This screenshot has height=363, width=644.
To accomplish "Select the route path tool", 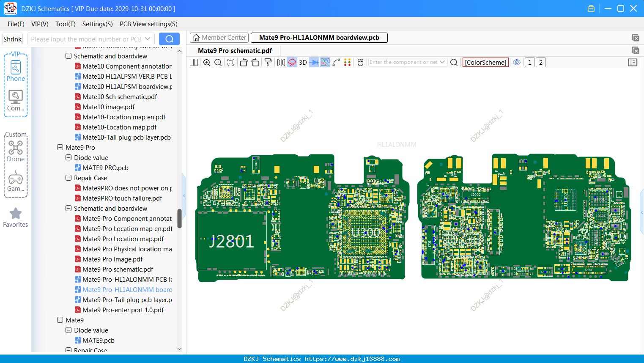I will (x=337, y=62).
